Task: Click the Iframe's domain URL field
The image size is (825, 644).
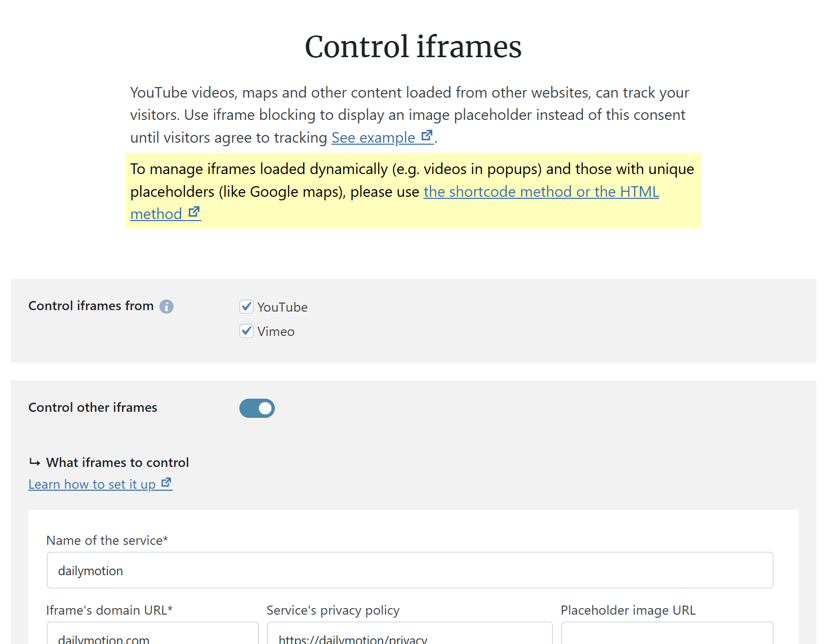Action: [x=153, y=633]
